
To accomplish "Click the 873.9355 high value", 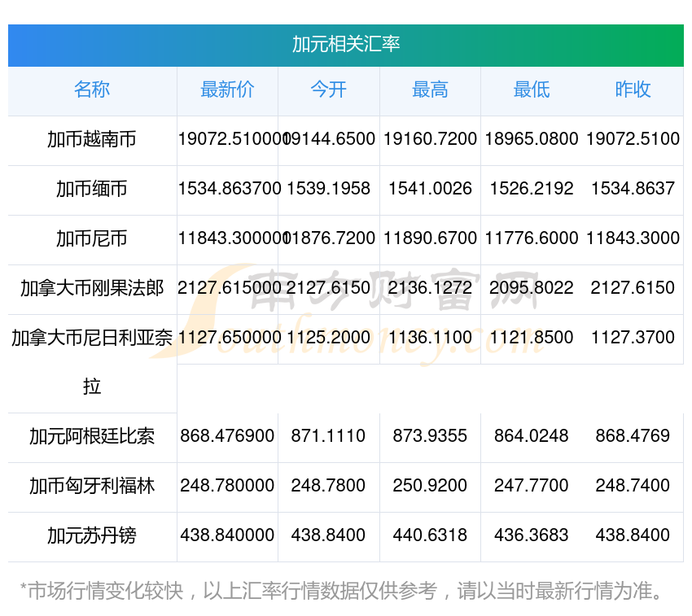I will point(431,436).
